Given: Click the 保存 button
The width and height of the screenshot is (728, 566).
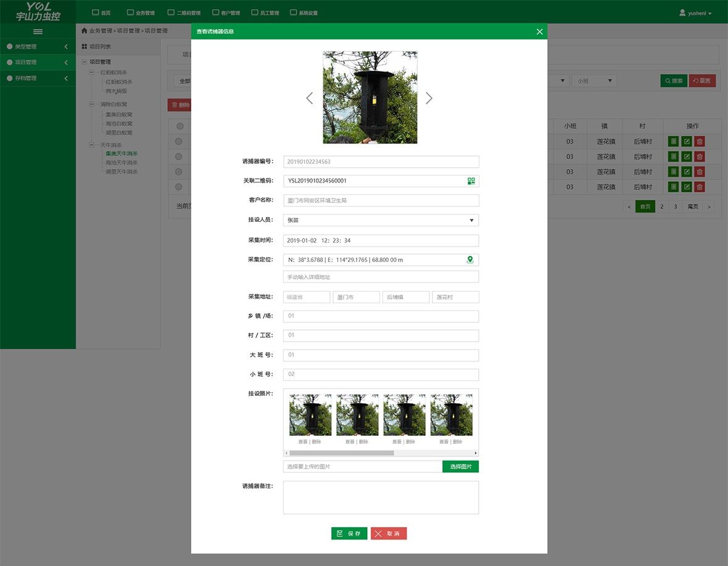Looking at the screenshot, I should (349, 533).
